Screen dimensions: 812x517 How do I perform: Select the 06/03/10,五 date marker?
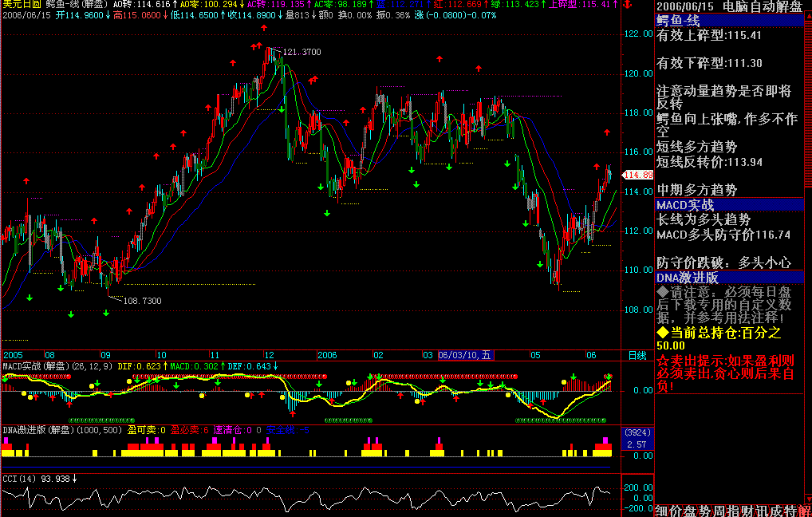(466, 355)
